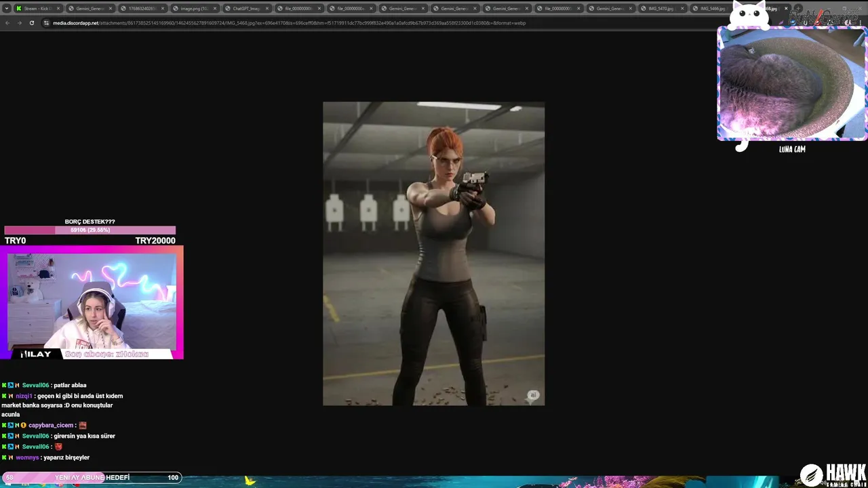
Task: Click the LUNA CAM label
Action: (x=792, y=149)
